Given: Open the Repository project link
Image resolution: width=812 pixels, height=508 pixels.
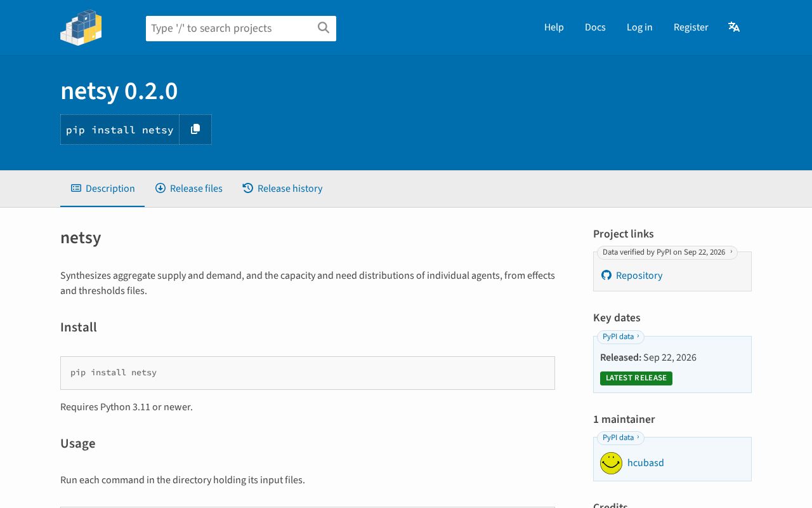Looking at the screenshot, I should (x=639, y=276).
